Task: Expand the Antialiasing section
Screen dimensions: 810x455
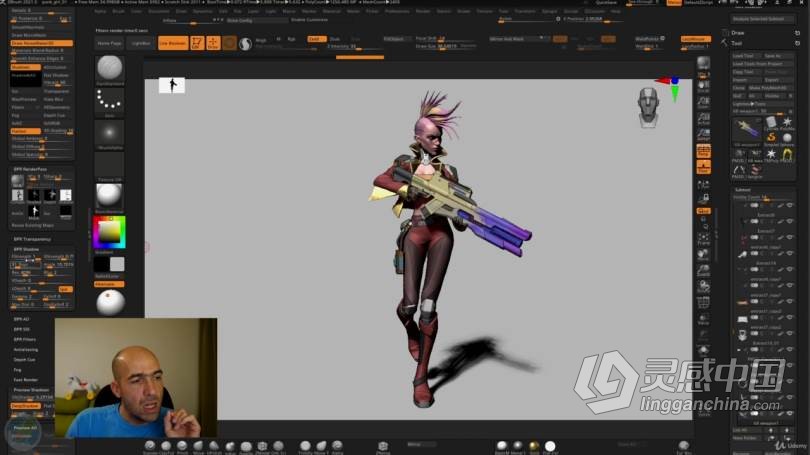Action: (26, 350)
